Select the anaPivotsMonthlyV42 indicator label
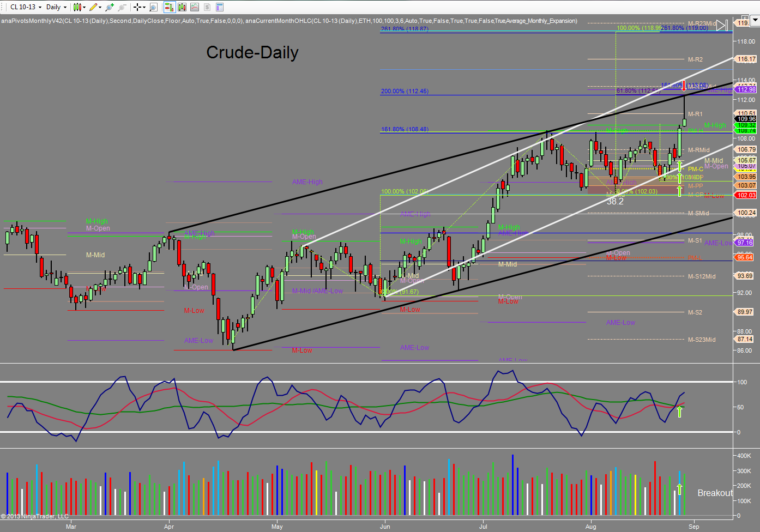Image resolution: width=760 pixels, height=532 pixels. tap(121, 21)
